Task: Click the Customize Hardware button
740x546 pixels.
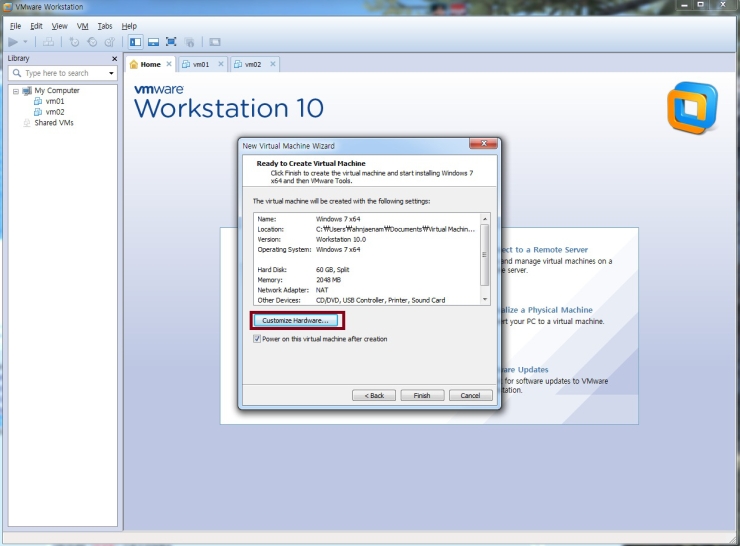Action: tap(295, 320)
